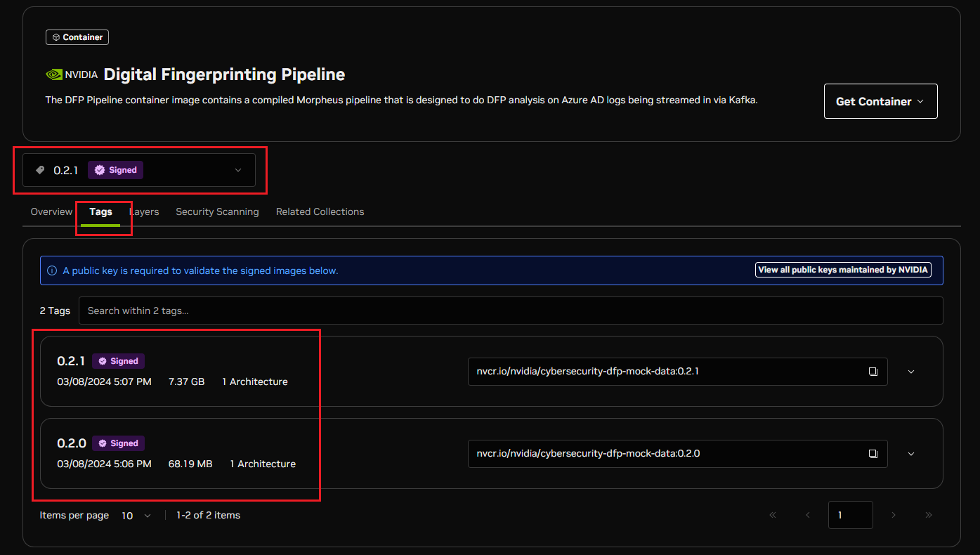Go to previous page of tags

click(808, 515)
